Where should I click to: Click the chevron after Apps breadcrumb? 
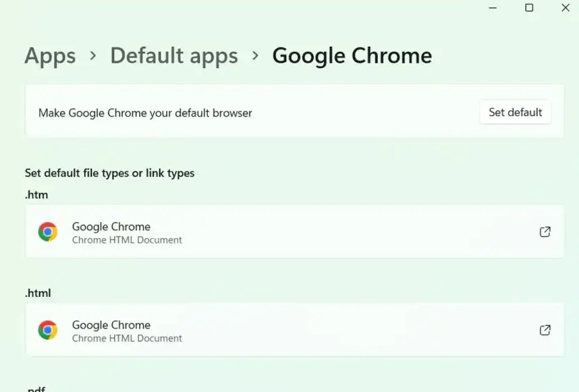click(93, 56)
